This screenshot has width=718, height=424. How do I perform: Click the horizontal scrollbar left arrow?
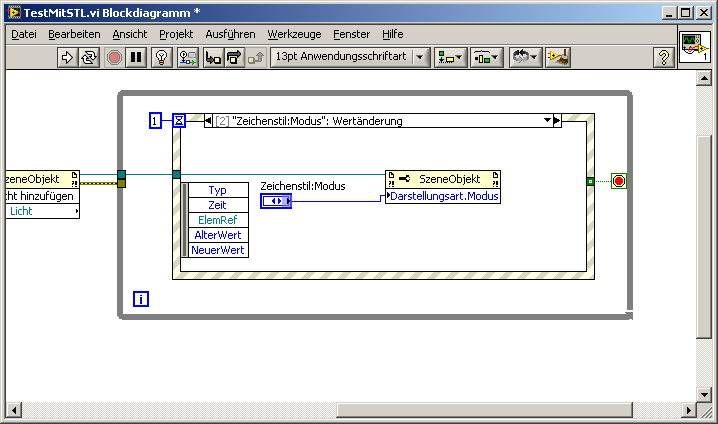[14, 410]
